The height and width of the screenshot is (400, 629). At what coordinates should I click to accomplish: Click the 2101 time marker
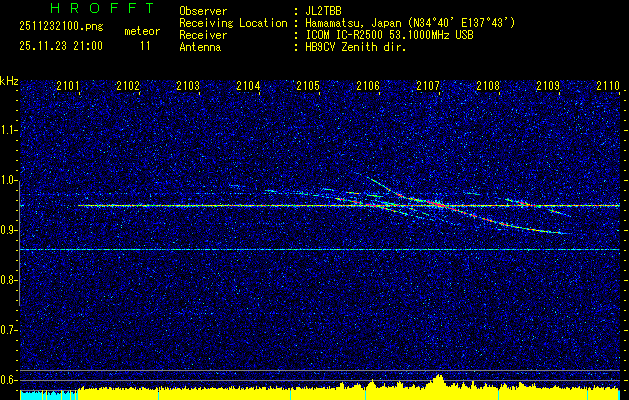coord(69,87)
